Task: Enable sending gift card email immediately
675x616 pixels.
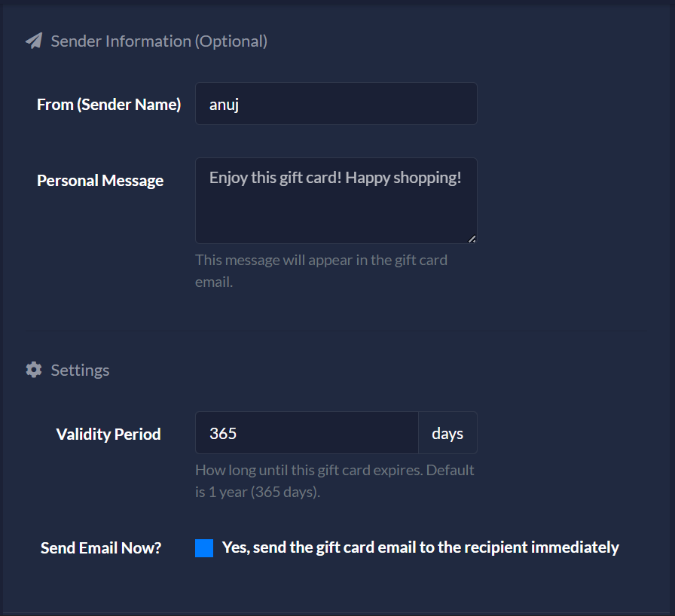Action: [x=203, y=547]
